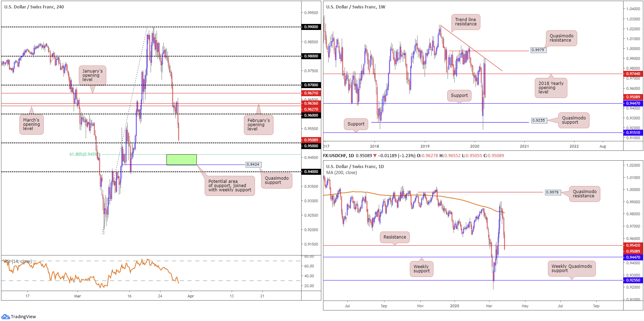Click the red 0.96270 price label
This screenshot has height=321, width=644.
point(311,109)
